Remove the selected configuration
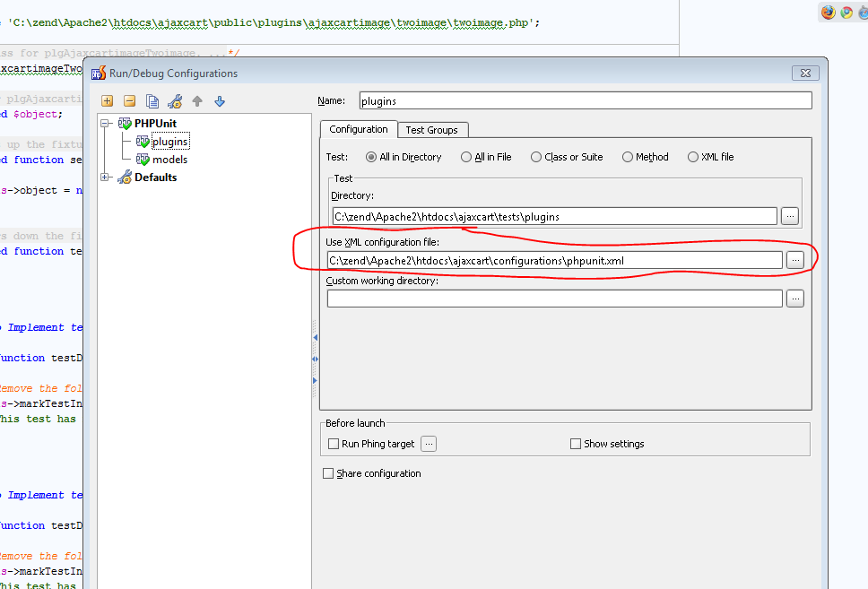 click(129, 100)
